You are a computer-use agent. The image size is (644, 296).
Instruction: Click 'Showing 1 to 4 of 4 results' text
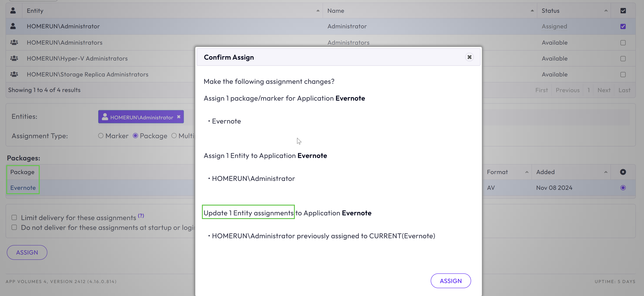[44, 90]
